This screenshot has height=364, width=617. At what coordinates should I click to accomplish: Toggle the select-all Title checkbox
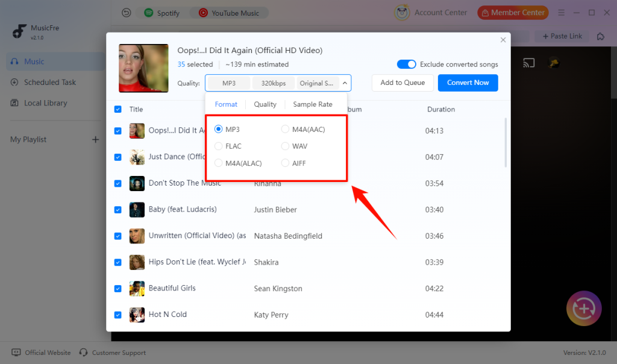tap(117, 109)
